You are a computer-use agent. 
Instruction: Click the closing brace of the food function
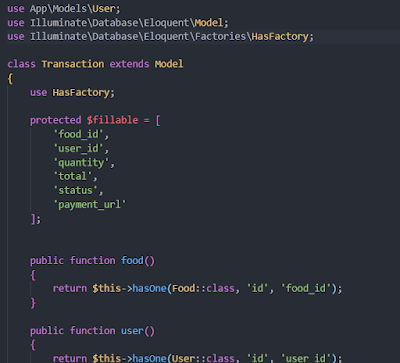pos(33,303)
